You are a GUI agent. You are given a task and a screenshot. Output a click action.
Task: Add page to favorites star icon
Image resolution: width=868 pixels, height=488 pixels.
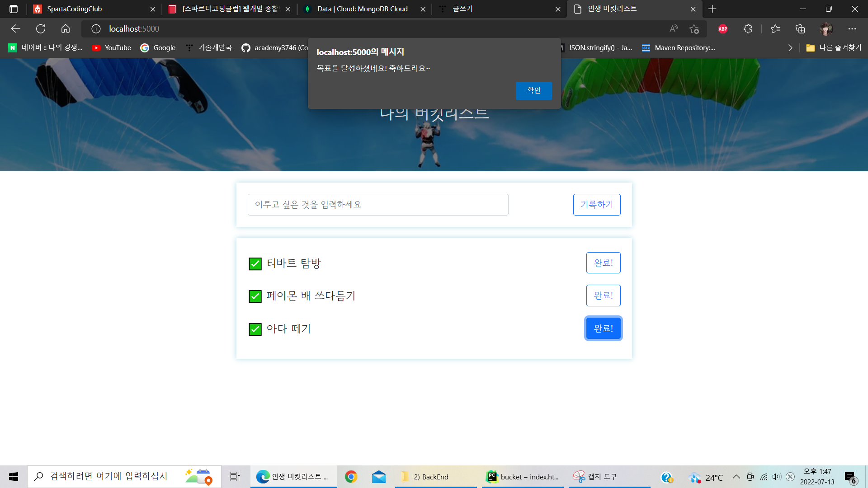[694, 29]
